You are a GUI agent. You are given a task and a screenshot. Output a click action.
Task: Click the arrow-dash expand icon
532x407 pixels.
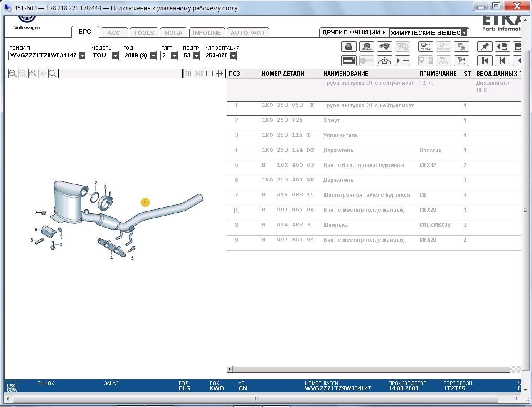coord(402,61)
